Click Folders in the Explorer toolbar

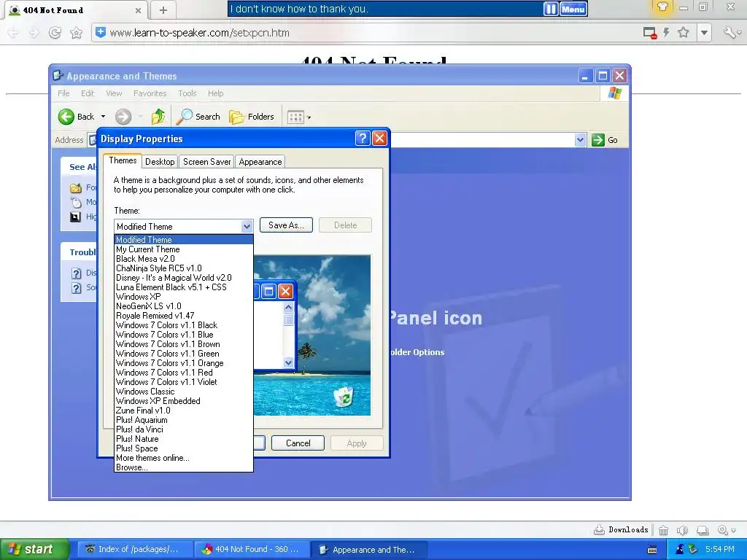click(x=251, y=116)
